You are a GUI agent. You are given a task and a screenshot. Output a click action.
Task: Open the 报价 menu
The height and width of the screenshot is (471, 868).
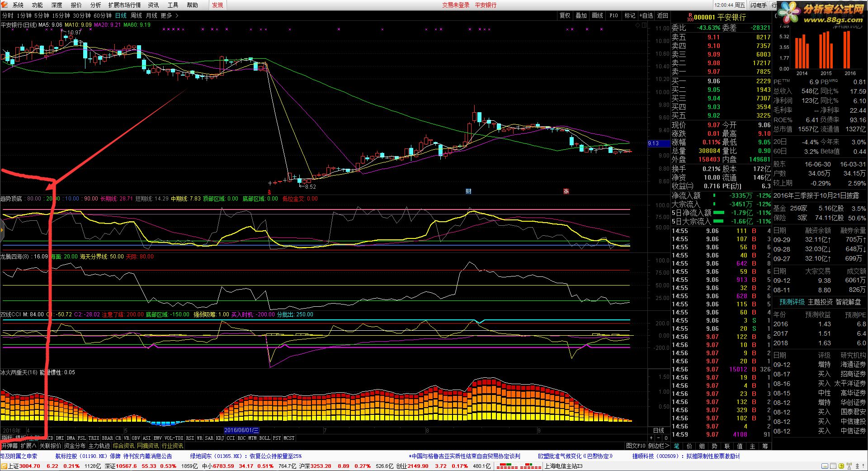click(76, 5)
